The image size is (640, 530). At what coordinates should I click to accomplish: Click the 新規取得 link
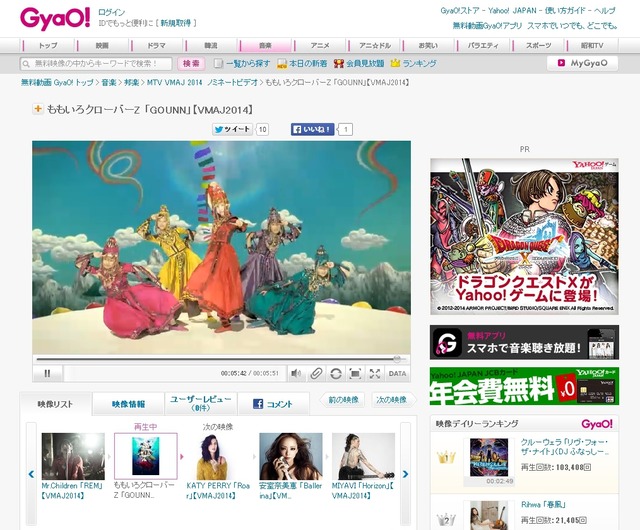coord(176,23)
